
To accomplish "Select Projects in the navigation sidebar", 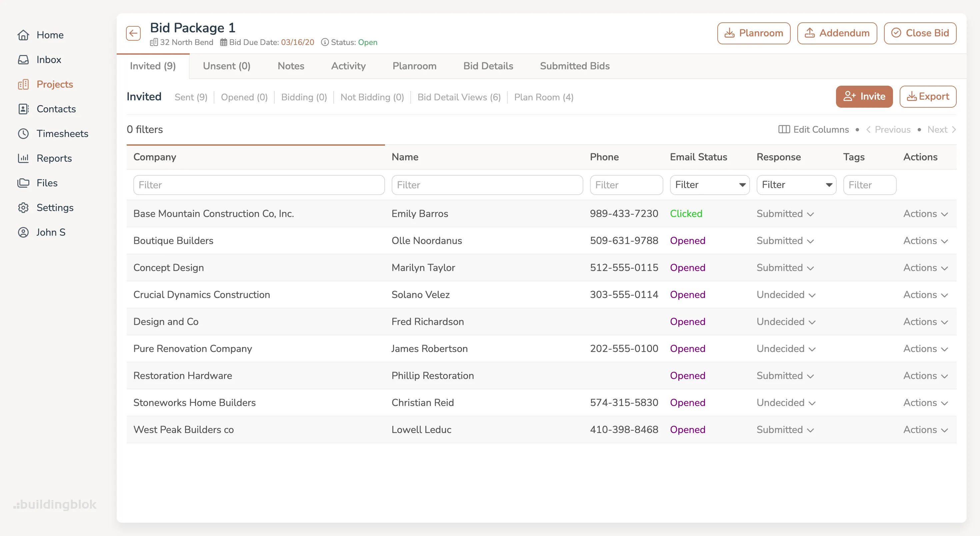I will pos(55,84).
